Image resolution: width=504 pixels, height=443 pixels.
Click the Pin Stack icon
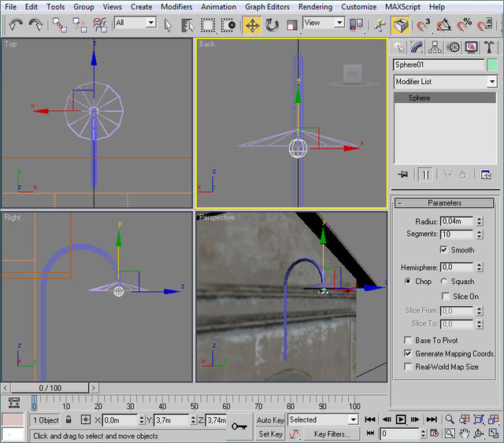pos(403,174)
